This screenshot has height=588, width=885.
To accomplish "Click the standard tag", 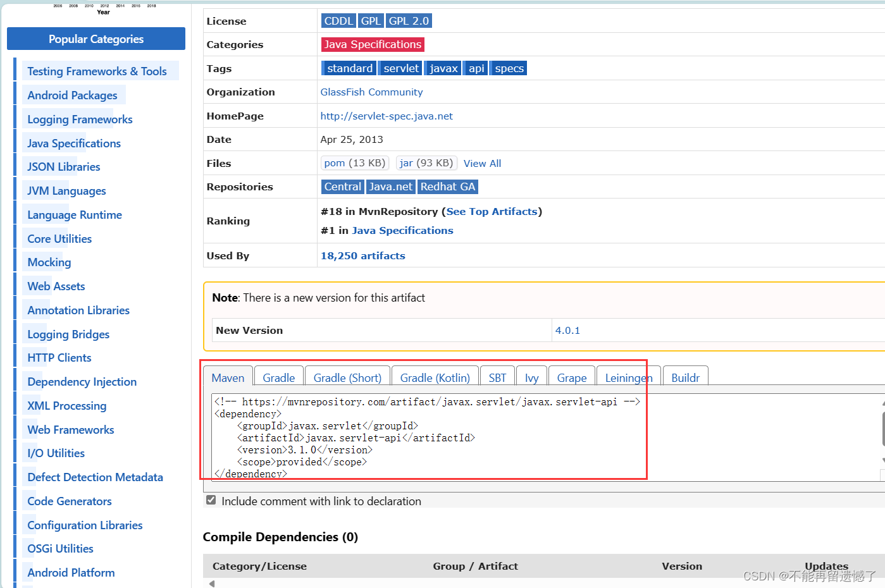I will click(x=350, y=68).
